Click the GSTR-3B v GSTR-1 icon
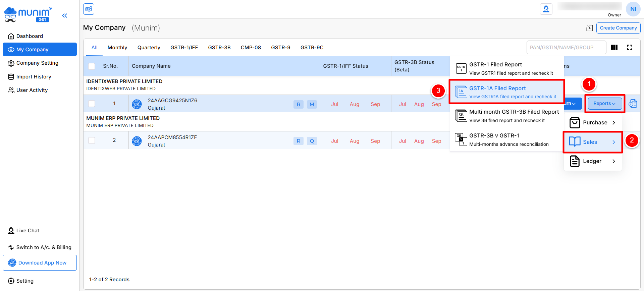The width and height of the screenshot is (644, 291). click(461, 139)
